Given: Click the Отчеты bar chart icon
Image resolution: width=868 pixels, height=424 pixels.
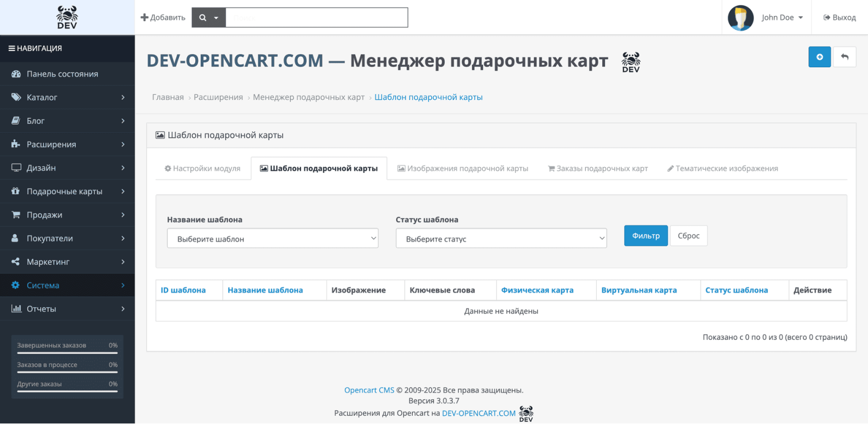Looking at the screenshot, I should pyautogui.click(x=16, y=309).
